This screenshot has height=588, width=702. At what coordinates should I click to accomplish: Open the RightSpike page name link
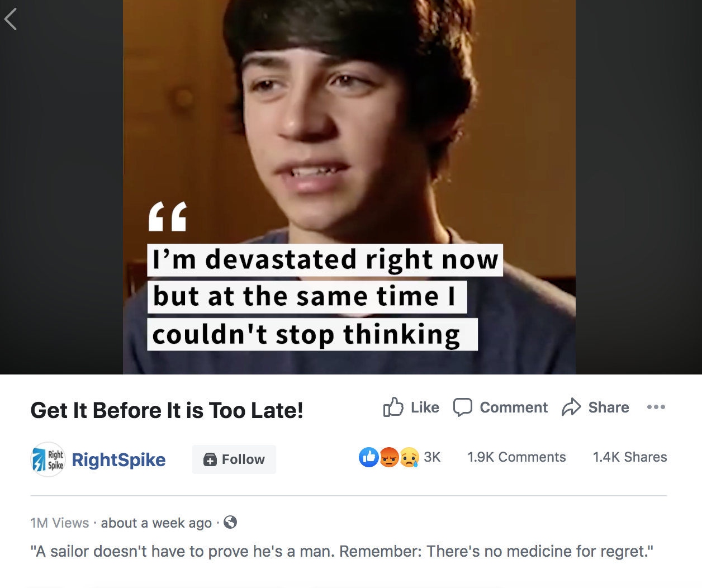(x=118, y=459)
